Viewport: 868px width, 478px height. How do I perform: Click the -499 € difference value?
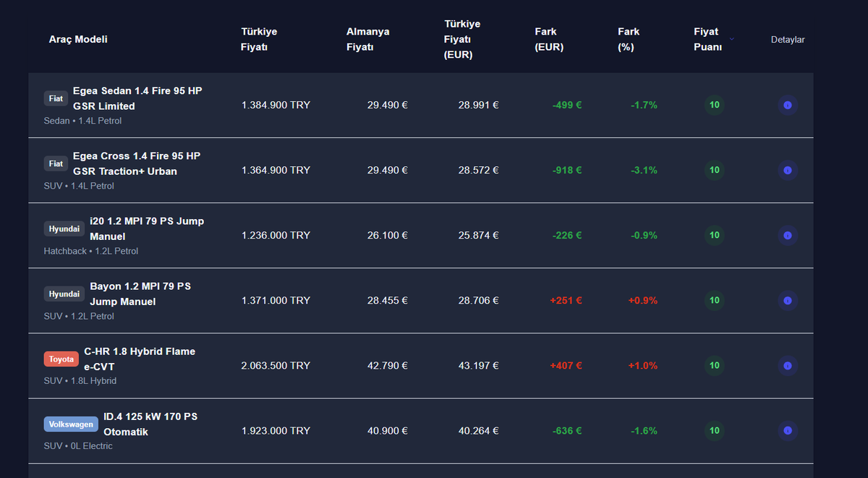pyautogui.click(x=567, y=105)
